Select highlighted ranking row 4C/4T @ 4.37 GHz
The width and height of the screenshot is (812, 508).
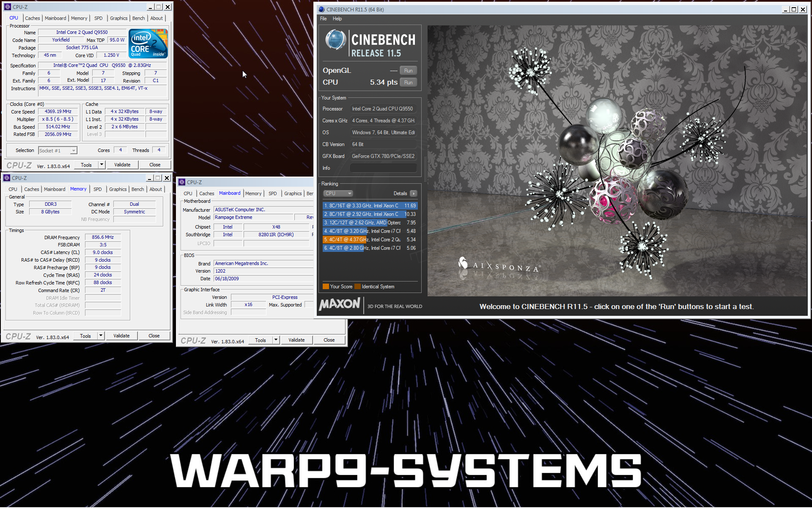point(370,240)
